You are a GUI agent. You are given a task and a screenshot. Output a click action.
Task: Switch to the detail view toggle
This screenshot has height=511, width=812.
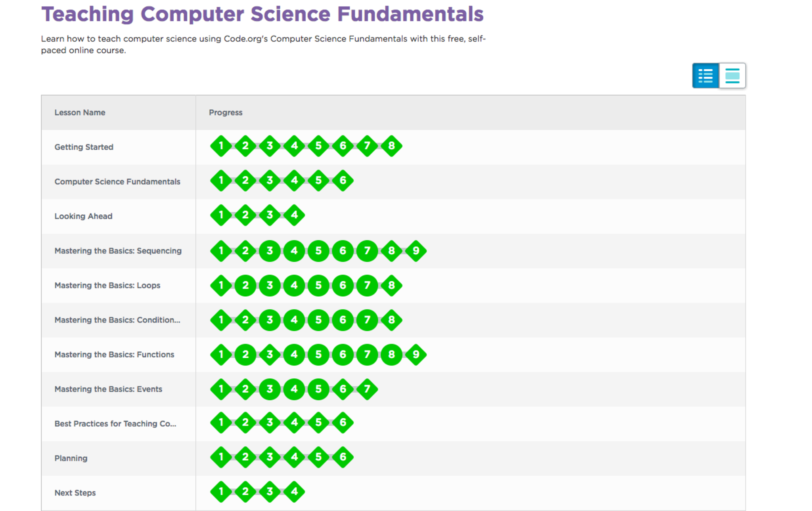[732, 76]
